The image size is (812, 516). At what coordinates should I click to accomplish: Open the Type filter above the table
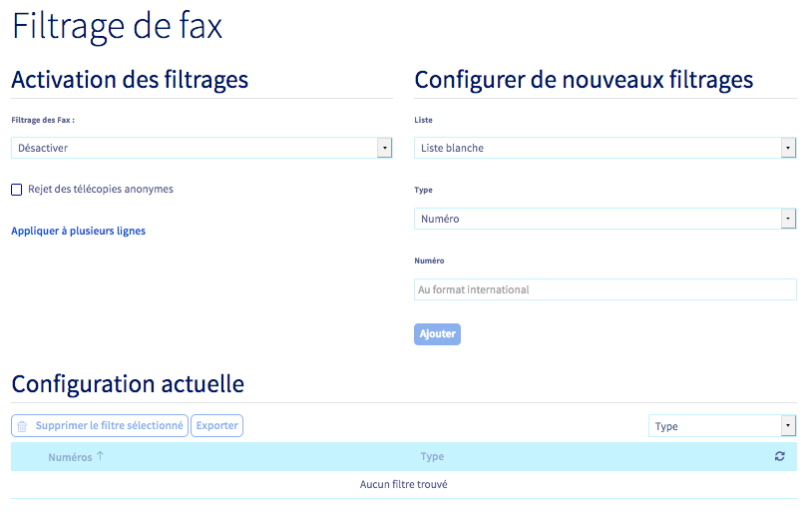click(713, 426)
